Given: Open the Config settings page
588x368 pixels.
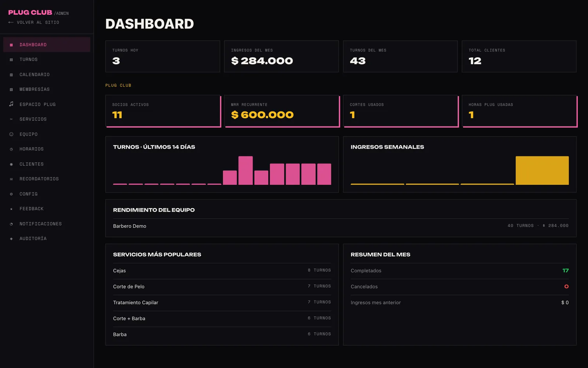Looking at the screenshot, I should tap(47, 194).
